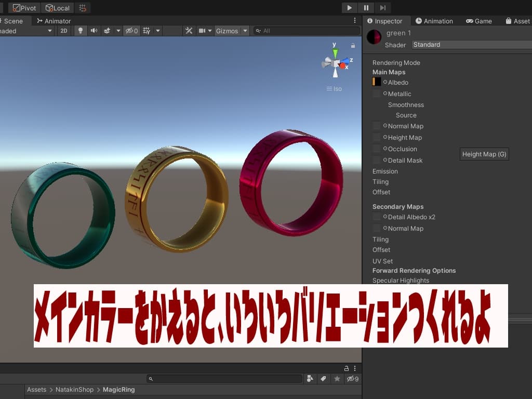
Task: Toggle Pivot mode in the toolbar
Action: pos(23,8)
